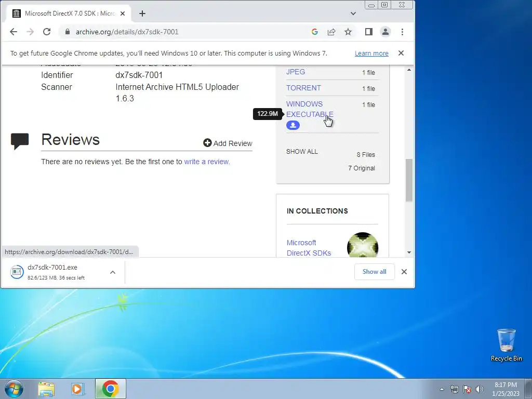Show all downloads
The height and width of the screenshot is (399, 532).
pos(374,272)
